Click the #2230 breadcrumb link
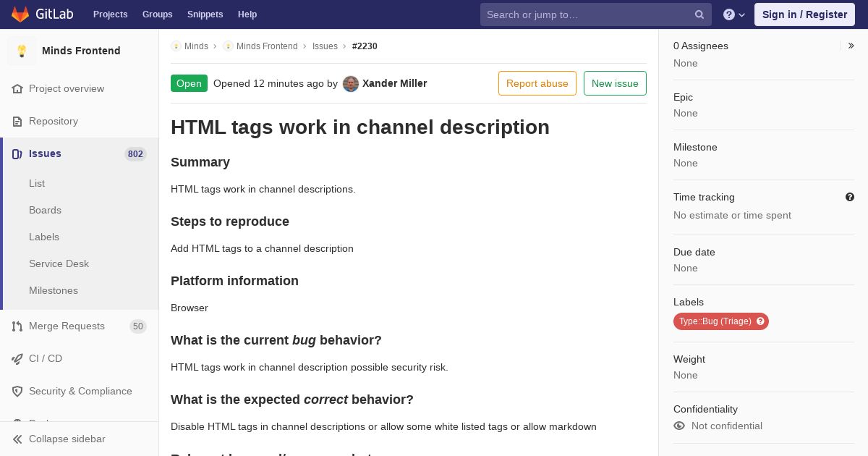868x456 pixels. [x=365, y=46]
